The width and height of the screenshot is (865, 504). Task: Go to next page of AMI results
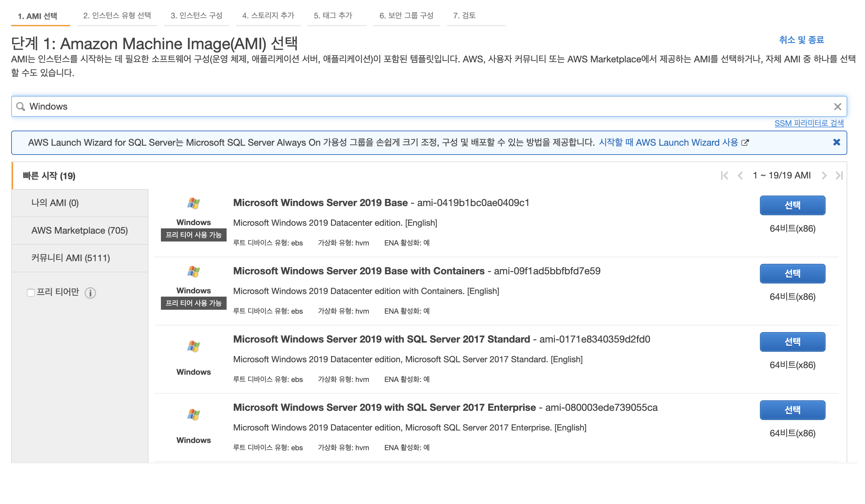pyautogui.click(x=824, y=176)
